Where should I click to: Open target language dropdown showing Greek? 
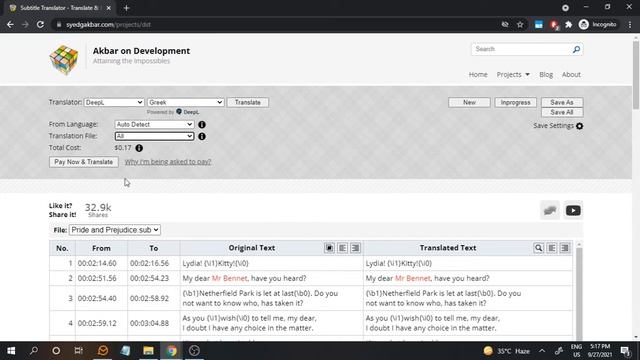coord(186,102)
